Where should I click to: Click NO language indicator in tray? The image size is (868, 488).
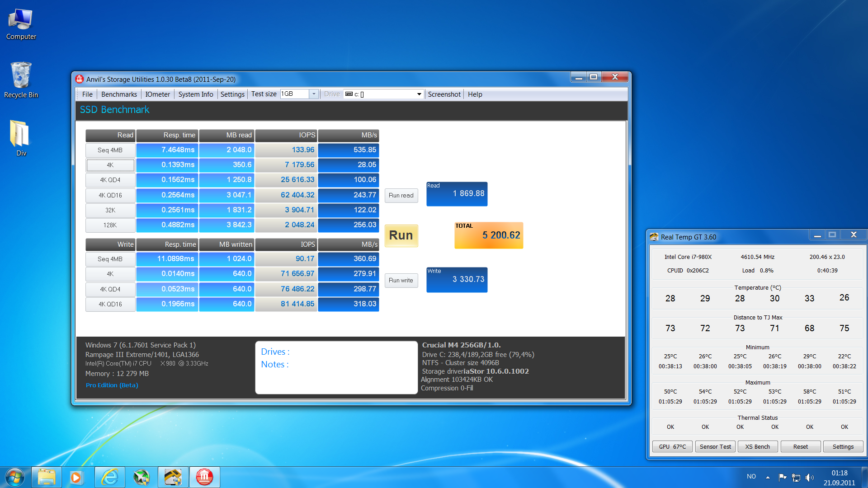[751, 476]
